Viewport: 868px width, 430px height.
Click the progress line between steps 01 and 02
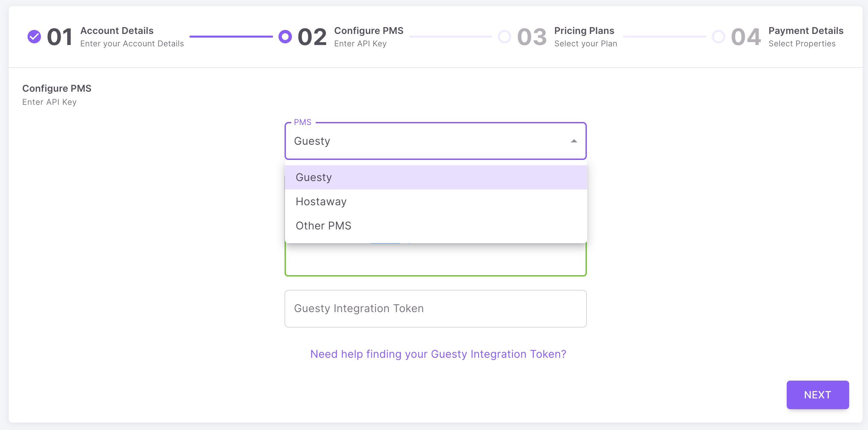tap(231, 36)
